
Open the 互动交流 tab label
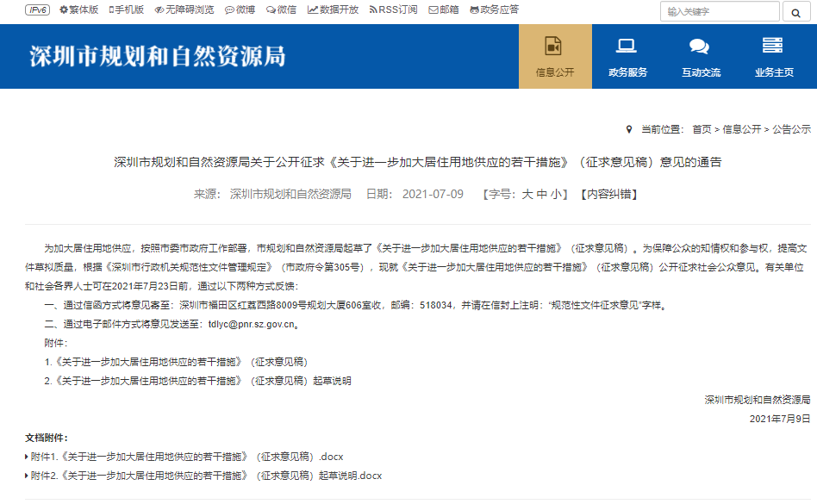(702, 72)
